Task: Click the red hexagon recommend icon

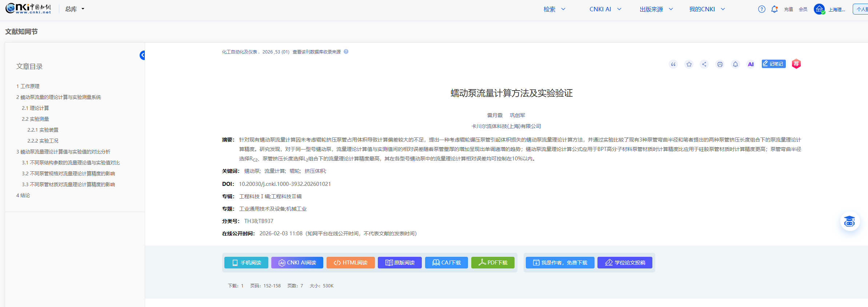Action: click(x=796, y=64)
